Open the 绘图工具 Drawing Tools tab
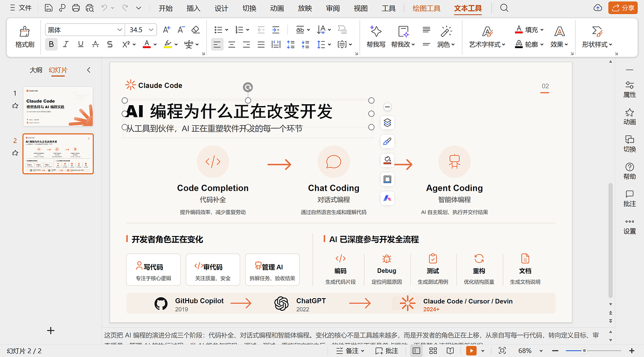The width and height of the screenshot is (644, 357). (427, 8)
